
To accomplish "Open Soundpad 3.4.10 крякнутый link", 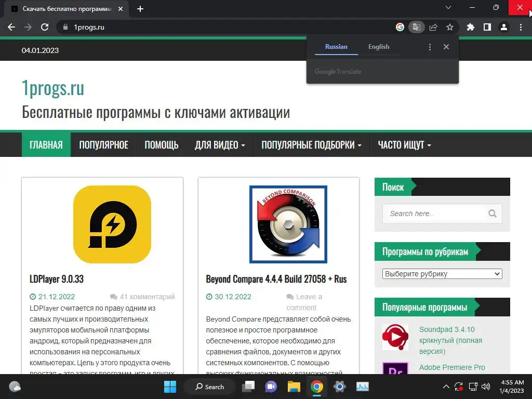I will 450,340.
